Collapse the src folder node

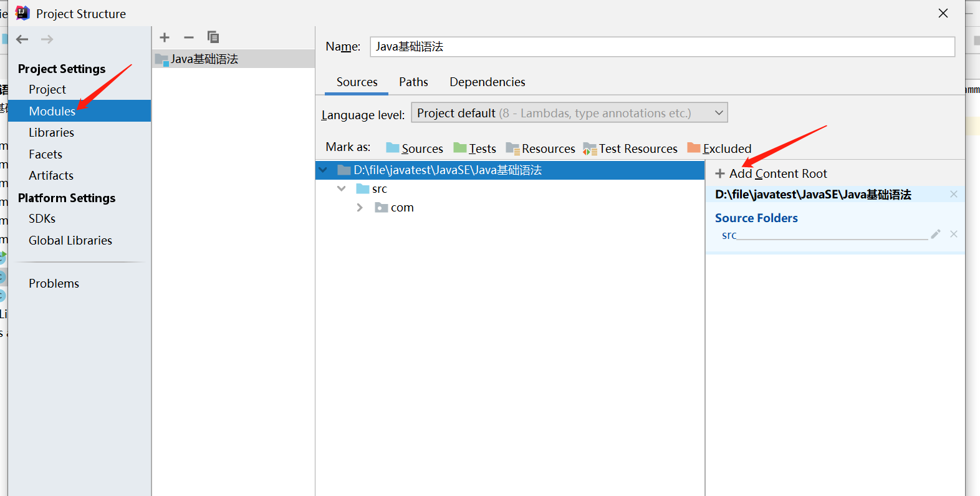click(342, 188)
